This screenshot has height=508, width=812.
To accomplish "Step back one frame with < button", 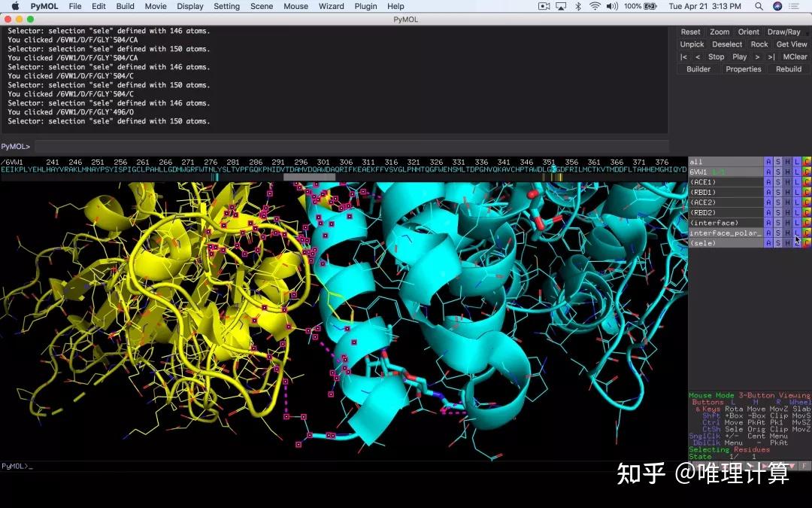I will tap(698, 57).
